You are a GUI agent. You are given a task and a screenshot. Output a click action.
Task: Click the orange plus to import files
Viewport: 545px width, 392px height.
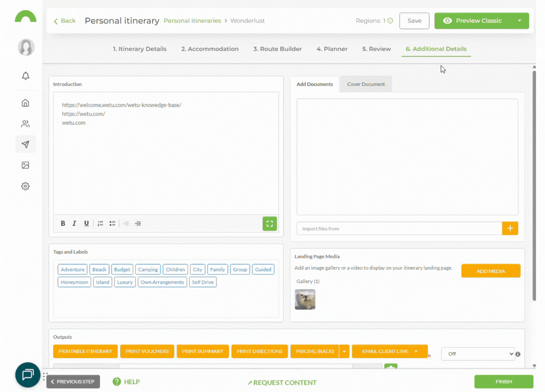tap(510, 228)
